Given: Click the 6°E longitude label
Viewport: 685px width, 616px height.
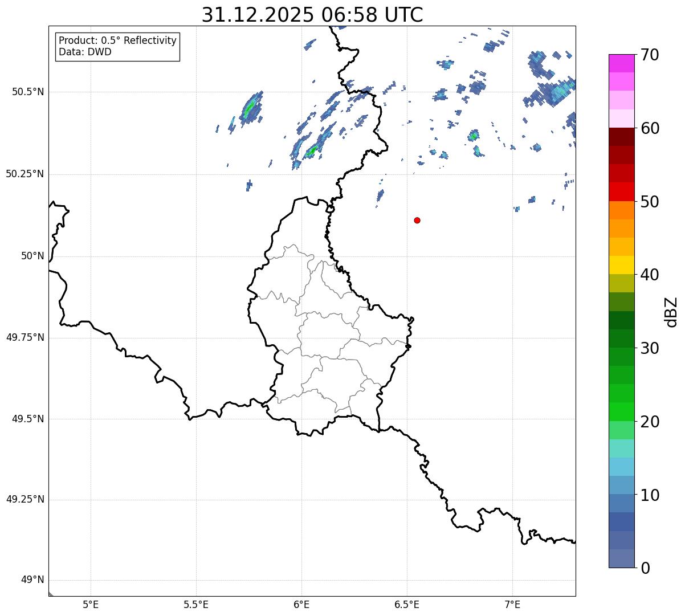Looking at the screenshot, I should [x=301, y=604].
